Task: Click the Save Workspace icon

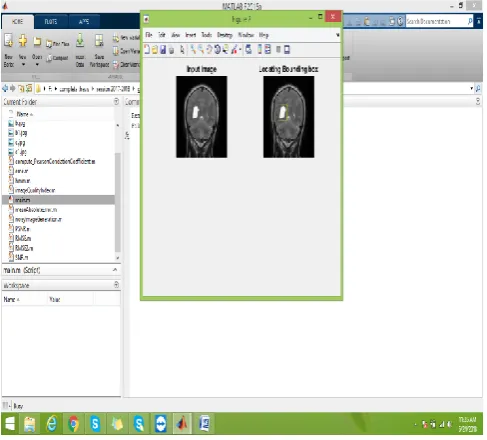Action: [x=99, y=40]
